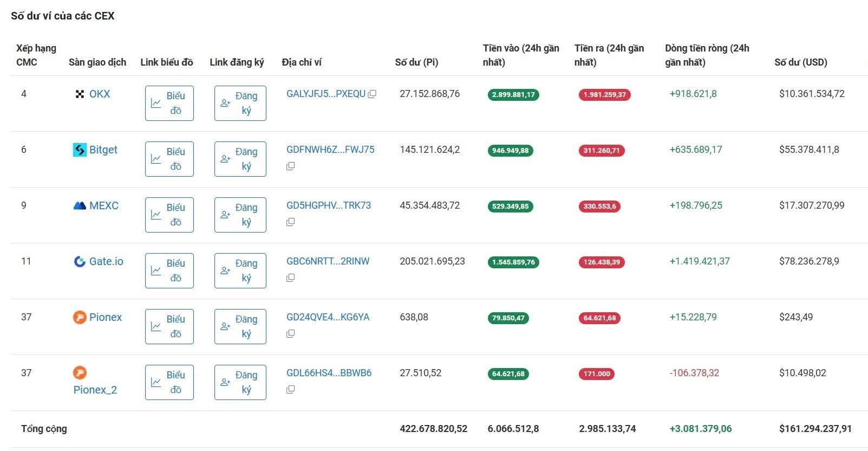Open the Bitget exchange link
Viewport: 868px width, 451px height.
tap(103, 150)
